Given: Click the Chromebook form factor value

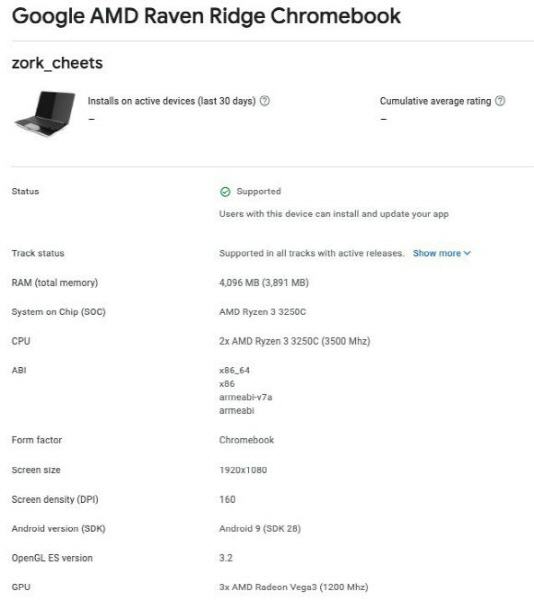Looking at the screenshot, I should coord(246,440).
